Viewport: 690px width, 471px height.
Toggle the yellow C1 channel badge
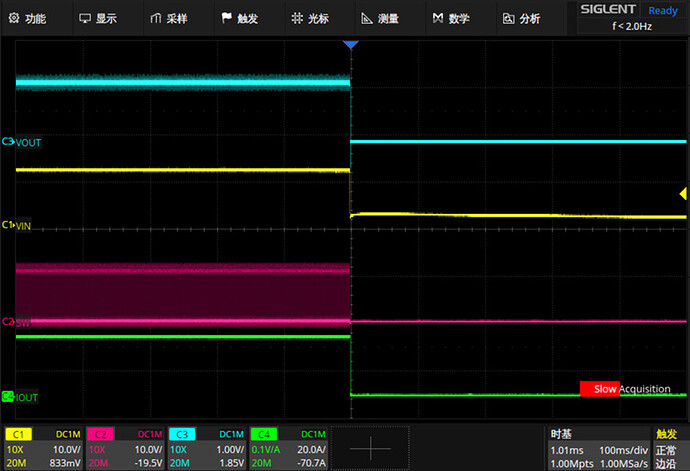[18, 434]
